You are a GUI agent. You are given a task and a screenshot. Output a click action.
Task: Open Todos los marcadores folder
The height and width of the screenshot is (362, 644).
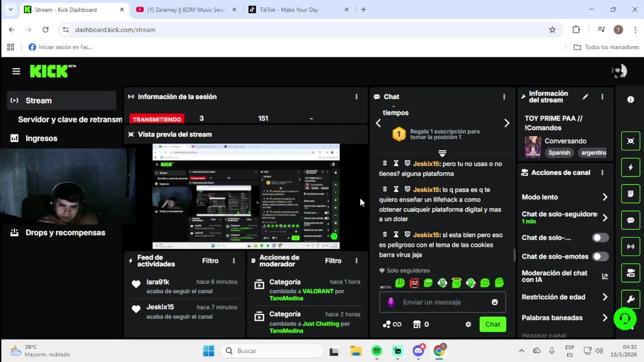tap(606, 47)
